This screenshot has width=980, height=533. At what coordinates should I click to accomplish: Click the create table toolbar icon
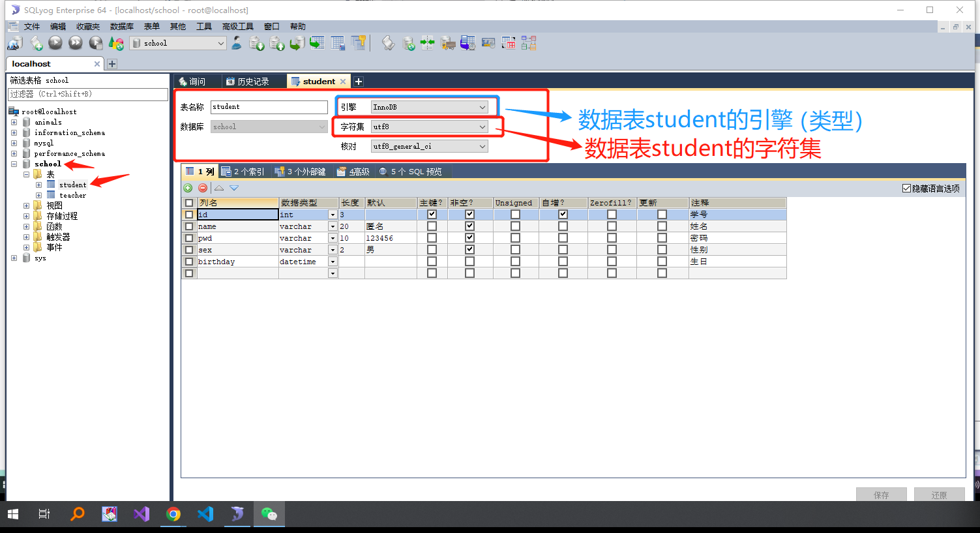click(x=317, y=43)
